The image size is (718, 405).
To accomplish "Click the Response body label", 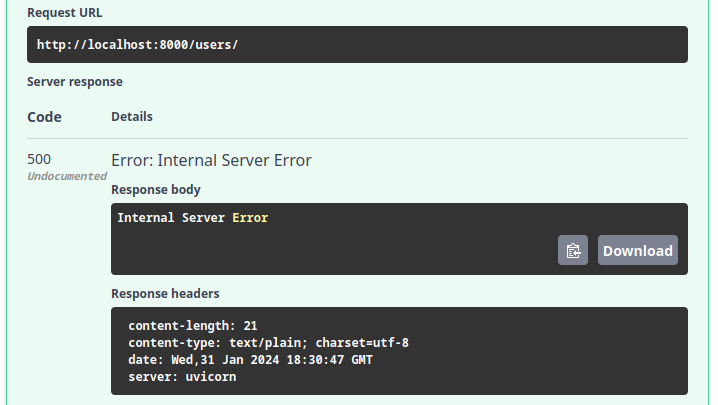I will coord(156,189).
